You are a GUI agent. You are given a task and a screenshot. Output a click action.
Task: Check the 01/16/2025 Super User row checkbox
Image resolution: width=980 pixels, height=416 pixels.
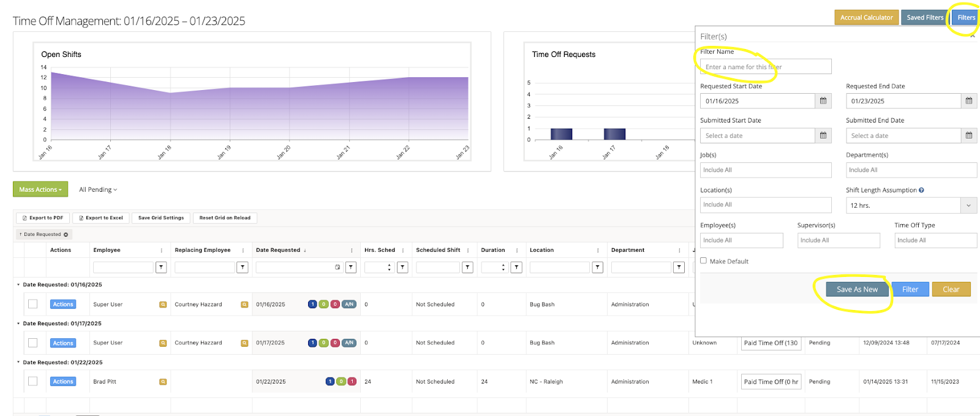[x=33, y=304]
